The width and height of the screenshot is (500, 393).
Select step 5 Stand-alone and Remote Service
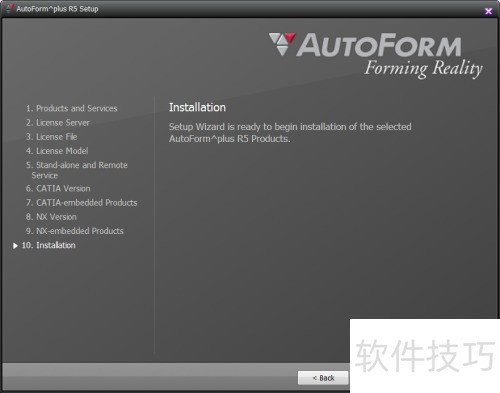(77, 170)
